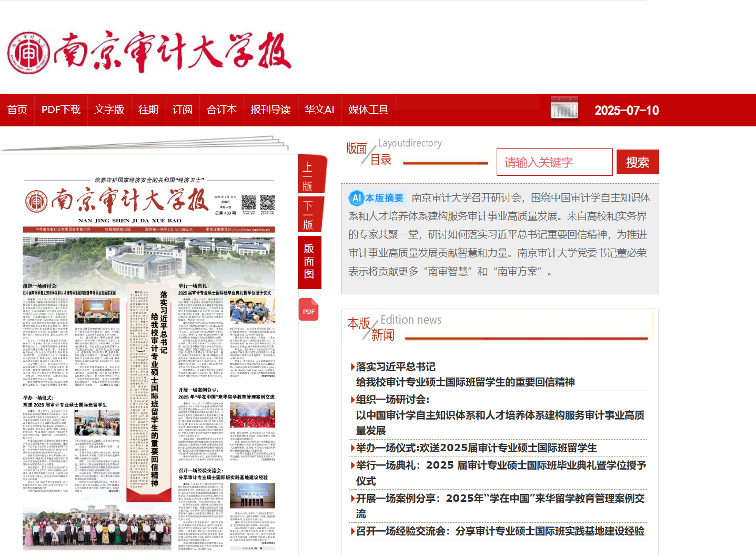
Task: Open the 版面图 layout view
Action: click(x=309, y=261)
